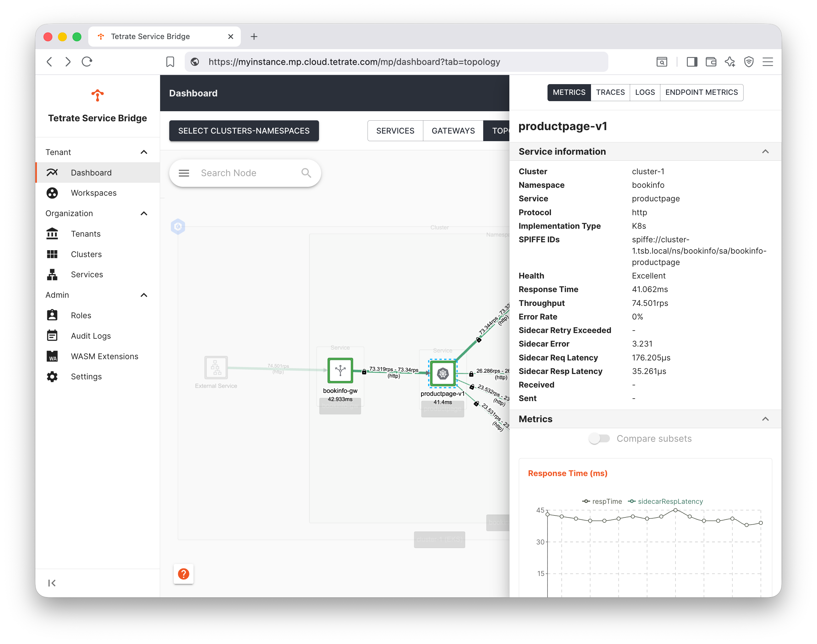Switch to the TRACES tab

pos(610,92)
